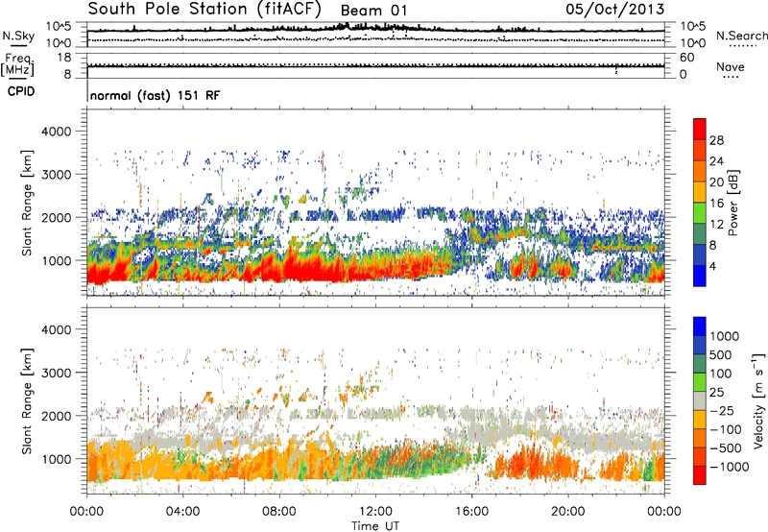The height and width of the screenshot is (532, 768).
Task: Click the 'N.Search' legend label
Action: (742, 36)
